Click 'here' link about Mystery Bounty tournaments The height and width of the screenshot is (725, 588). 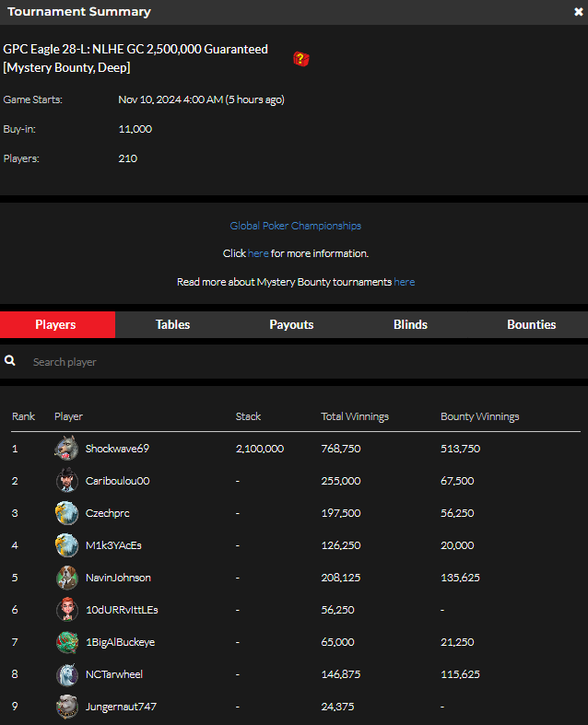[x=405, y=282]
